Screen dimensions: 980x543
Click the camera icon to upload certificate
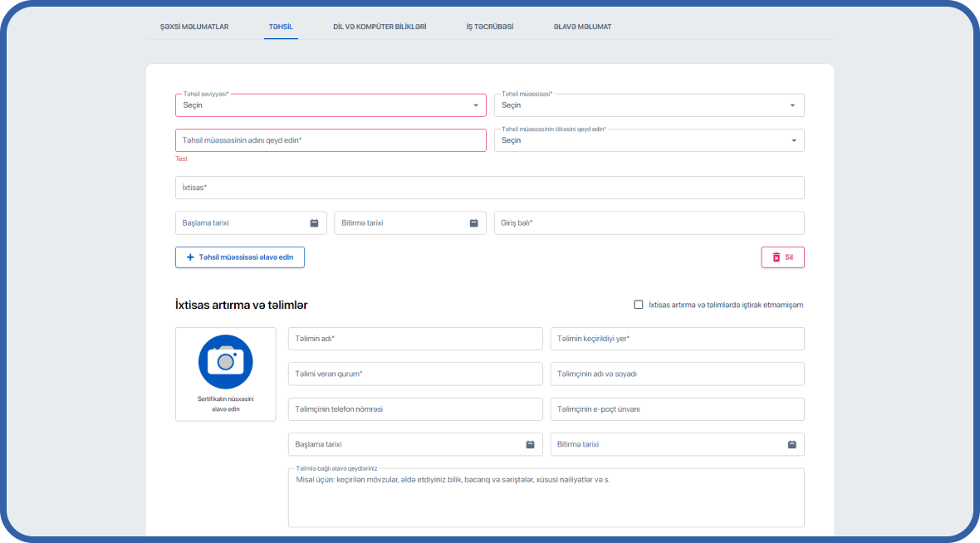point(225,361)
